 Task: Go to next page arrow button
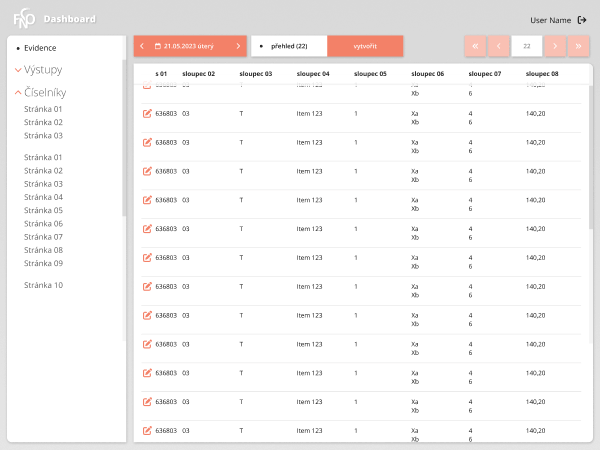(x=555, y=46)
